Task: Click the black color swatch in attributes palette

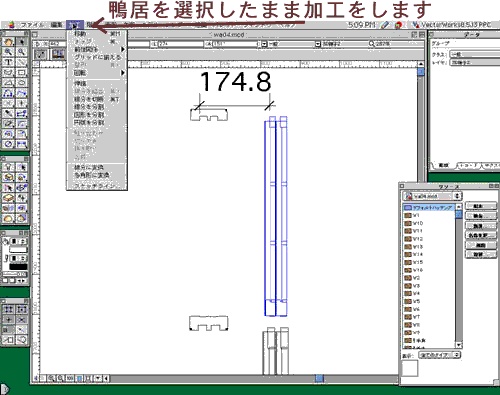Action: coord(18,267)
